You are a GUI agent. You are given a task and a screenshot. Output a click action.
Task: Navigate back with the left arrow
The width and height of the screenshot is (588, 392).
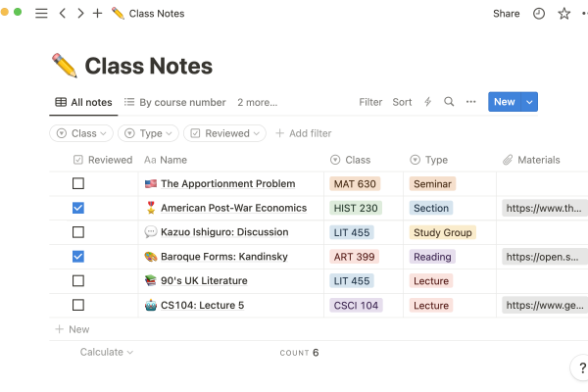click(x=63, y=14)
